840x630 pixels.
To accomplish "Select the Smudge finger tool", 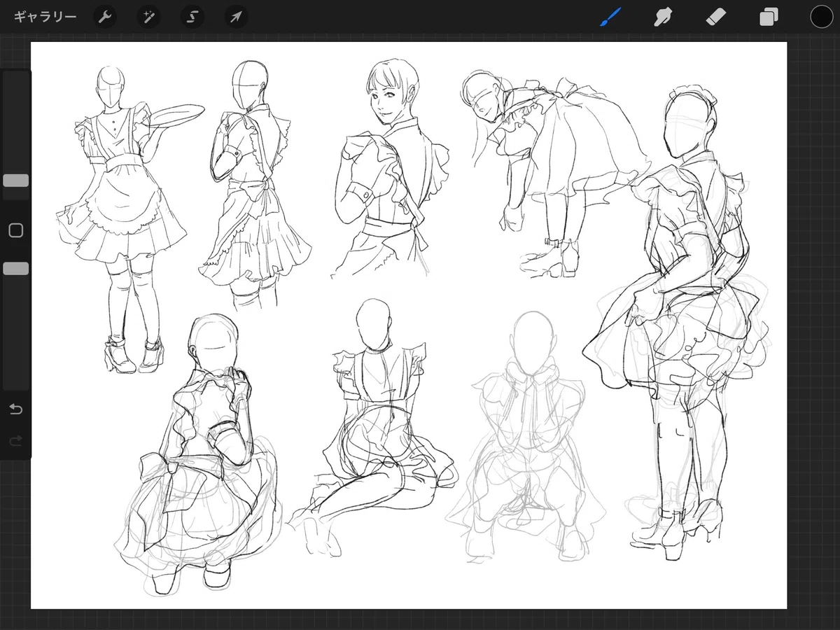I will 662,17.
